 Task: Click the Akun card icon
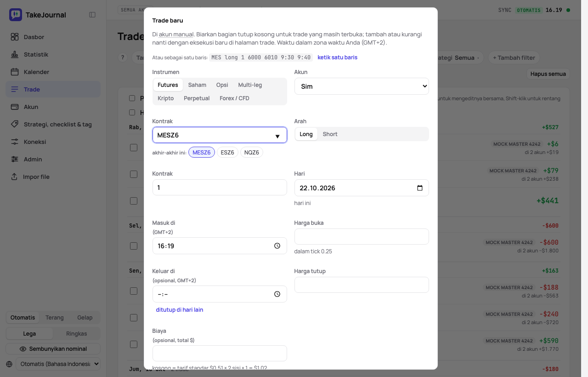pyautogui.click(x=15, y=107)
